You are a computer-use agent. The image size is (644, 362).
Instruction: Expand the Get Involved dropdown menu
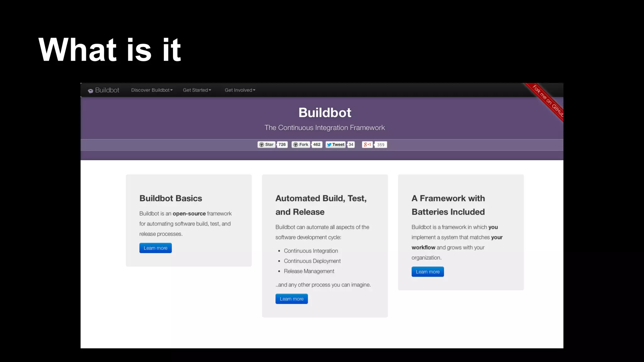coord(240,90)
